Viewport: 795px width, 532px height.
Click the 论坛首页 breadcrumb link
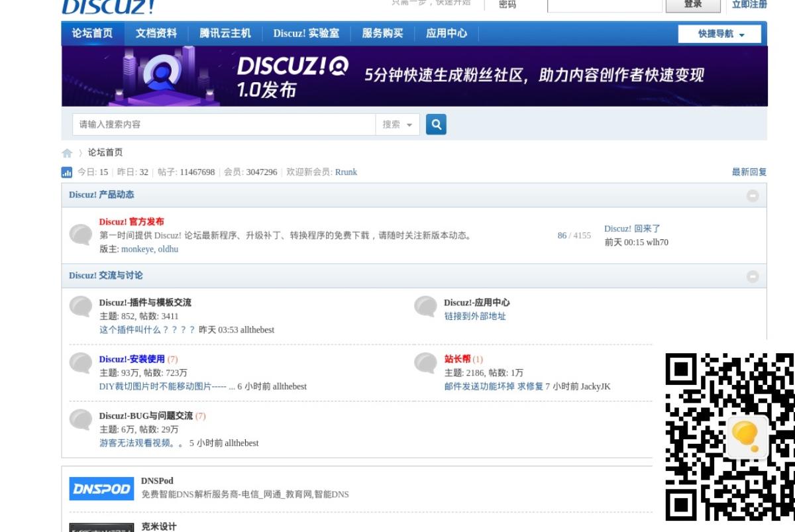pos(105,152)
